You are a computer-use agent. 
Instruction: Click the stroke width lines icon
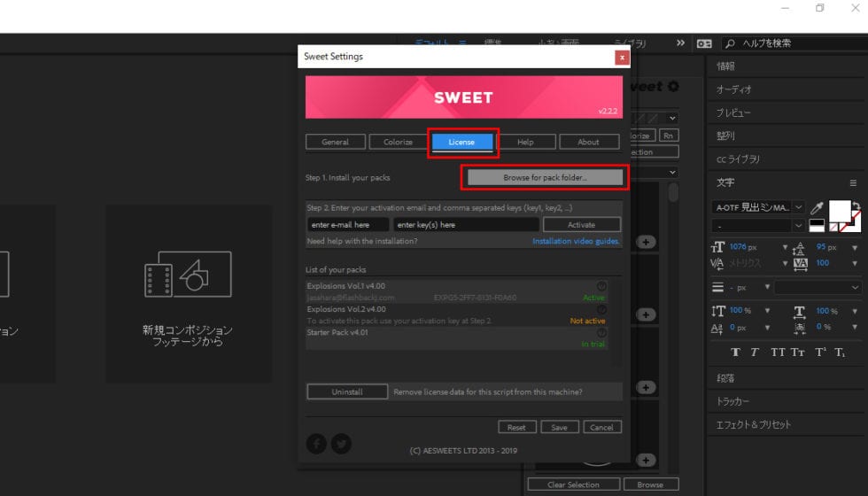click(x=717, y=287)
